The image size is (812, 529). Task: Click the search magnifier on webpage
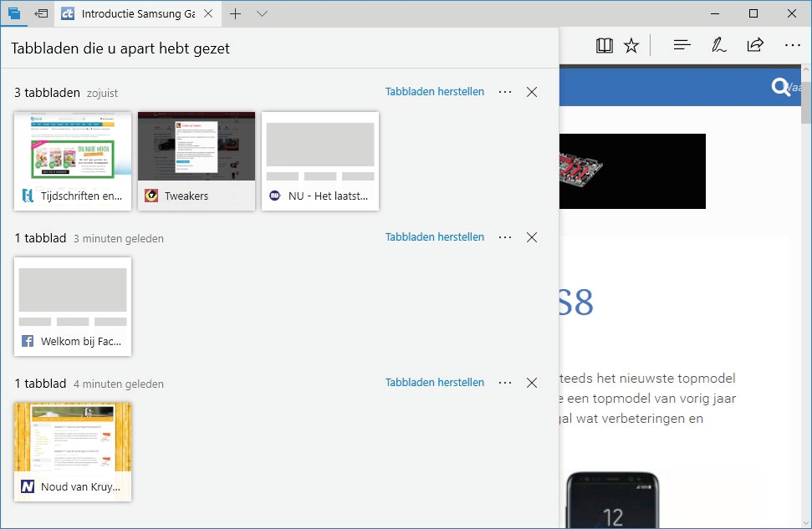pos(780,87)
